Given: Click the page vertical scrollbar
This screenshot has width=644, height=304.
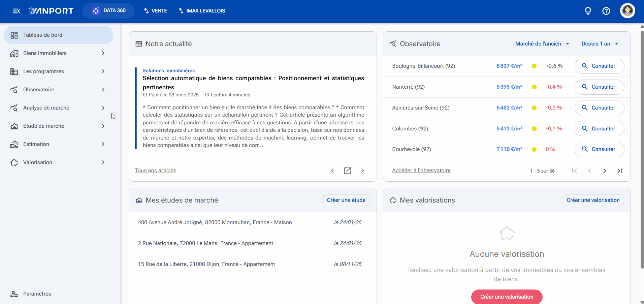Looking at the screenshot, I should (642, 149).
